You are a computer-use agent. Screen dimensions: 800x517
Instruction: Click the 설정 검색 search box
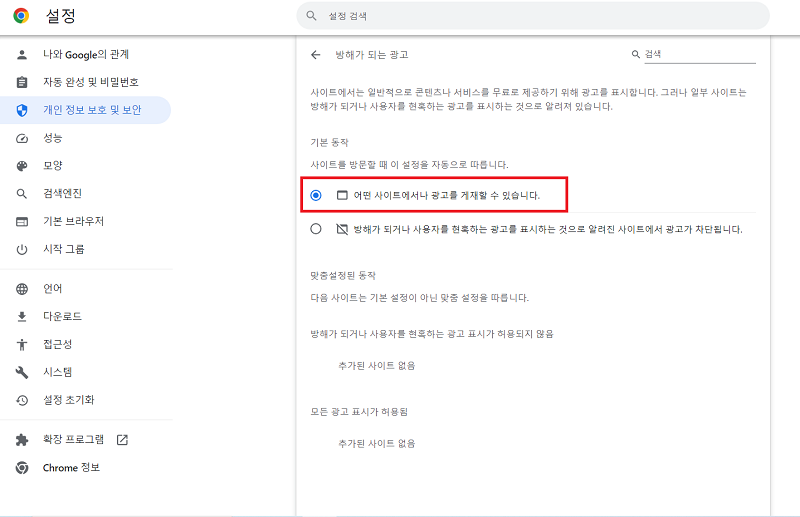(533, 16)
